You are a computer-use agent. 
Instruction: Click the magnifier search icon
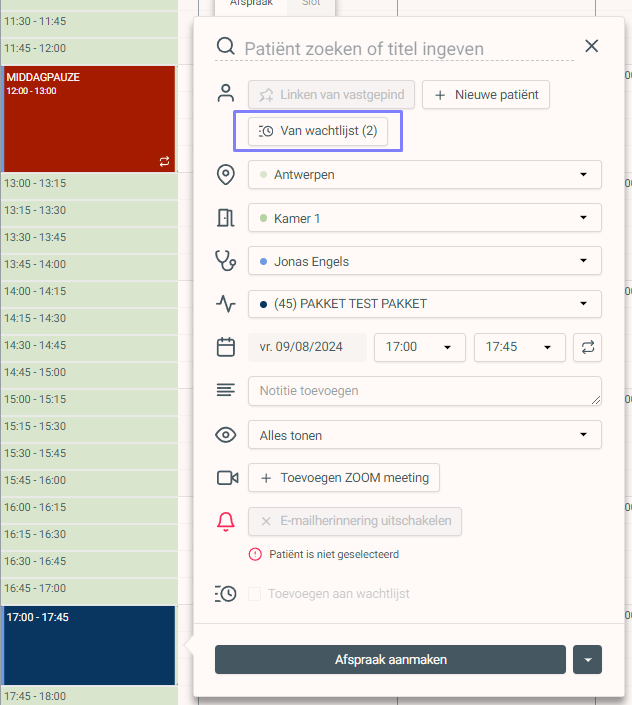(226, 46)
